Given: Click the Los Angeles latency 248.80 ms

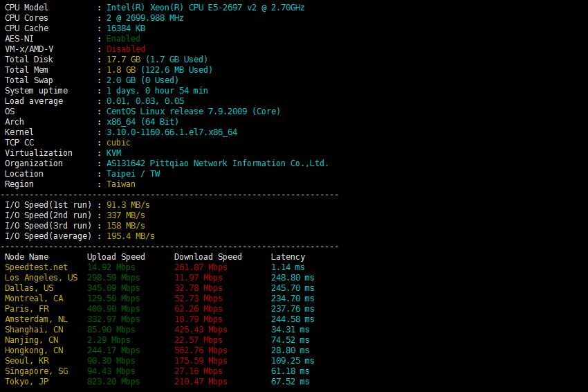Looking at the screenshot, I should [293, 278].
